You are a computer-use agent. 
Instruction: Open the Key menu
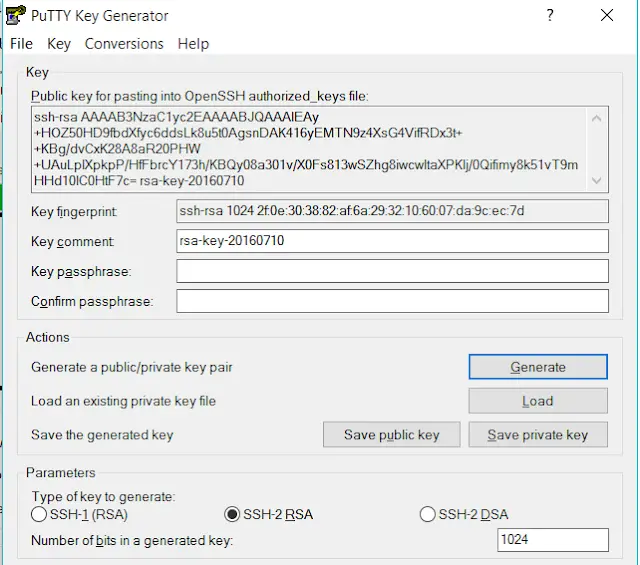(59, 44)
